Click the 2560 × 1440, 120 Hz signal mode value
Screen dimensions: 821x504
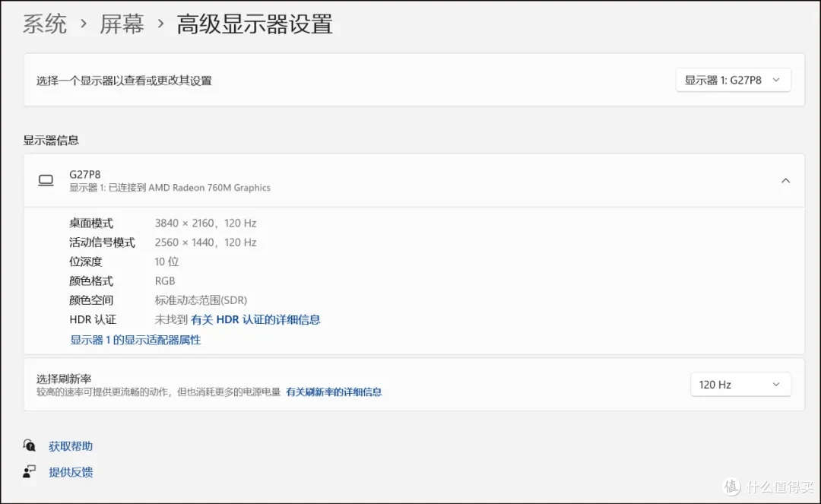pyautogui.click(x=206, y=242)
